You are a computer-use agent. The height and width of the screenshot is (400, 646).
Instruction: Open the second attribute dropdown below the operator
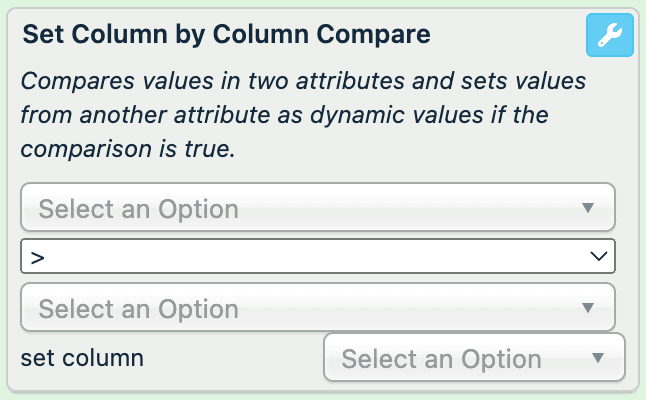pos(317,307)
